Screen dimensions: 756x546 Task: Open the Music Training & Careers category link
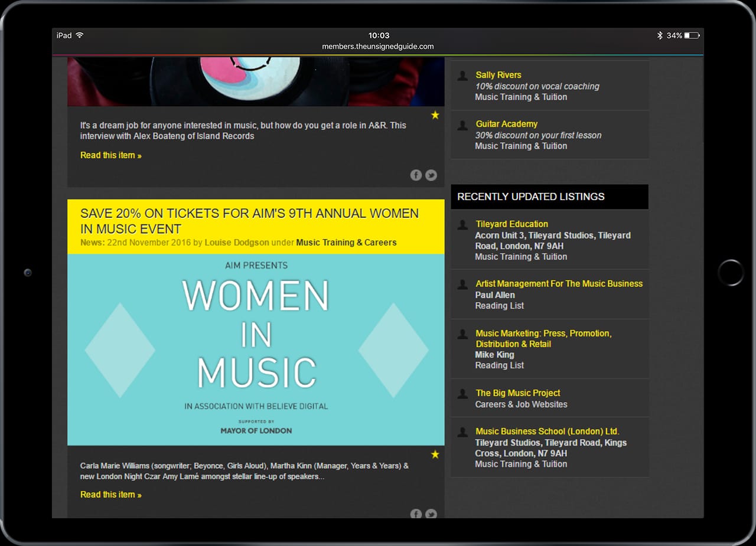346,243
